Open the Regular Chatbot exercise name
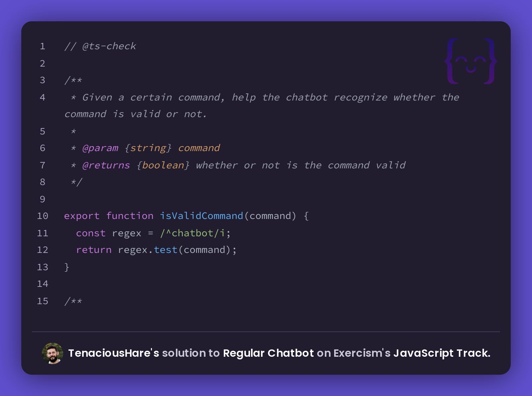The height and width of the screenshot is (396, 532). tap(268, 353)
